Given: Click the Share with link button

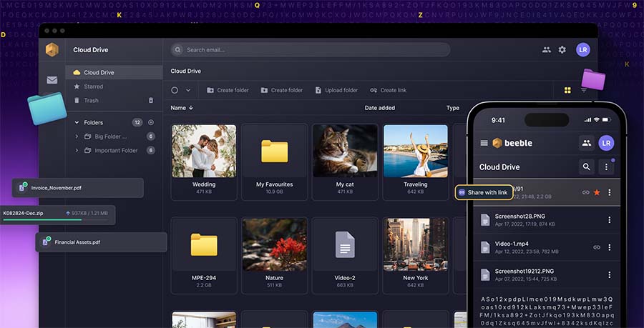Looking at the screenshot, I should click(x=482, y=193).
